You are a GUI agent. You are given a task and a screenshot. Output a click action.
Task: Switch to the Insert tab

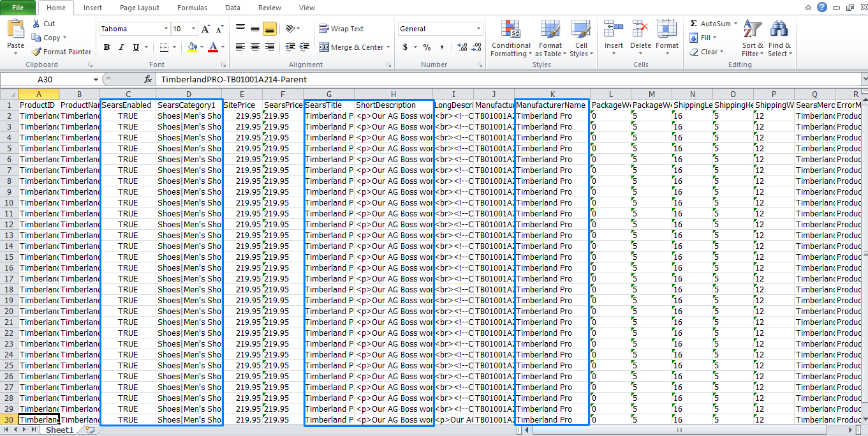coord(92,8)
